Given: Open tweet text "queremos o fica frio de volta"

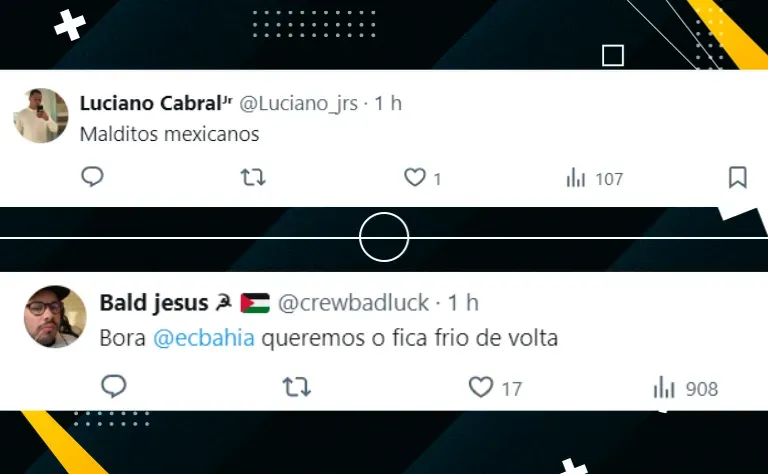Looking at the screenshot, I should 409,338.
